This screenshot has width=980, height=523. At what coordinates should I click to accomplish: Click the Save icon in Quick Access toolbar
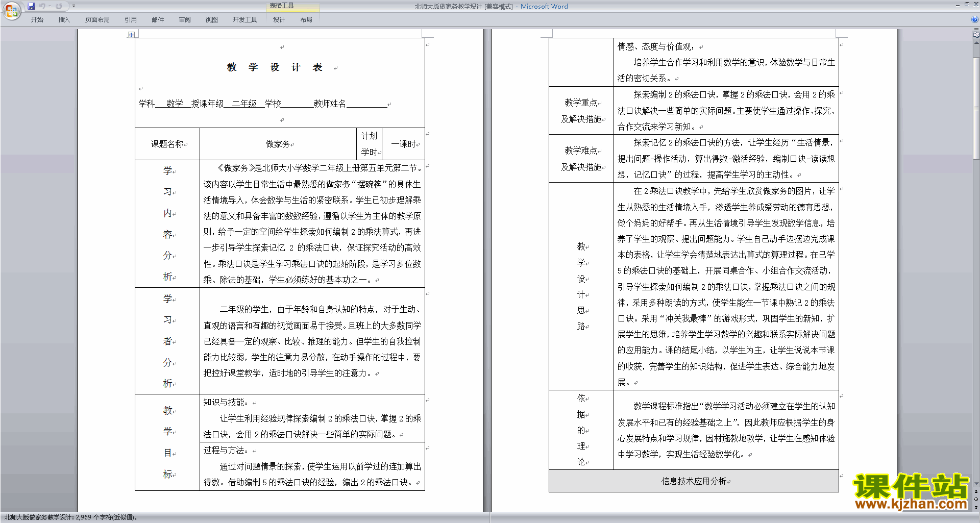pyautogui.click(x=31, y=6)
